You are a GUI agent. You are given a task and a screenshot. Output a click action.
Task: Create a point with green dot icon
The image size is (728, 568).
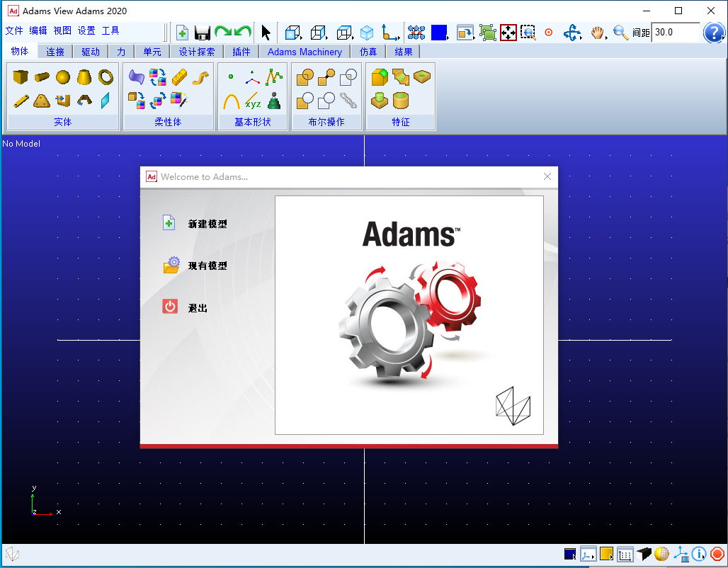[x=231, y=76]
